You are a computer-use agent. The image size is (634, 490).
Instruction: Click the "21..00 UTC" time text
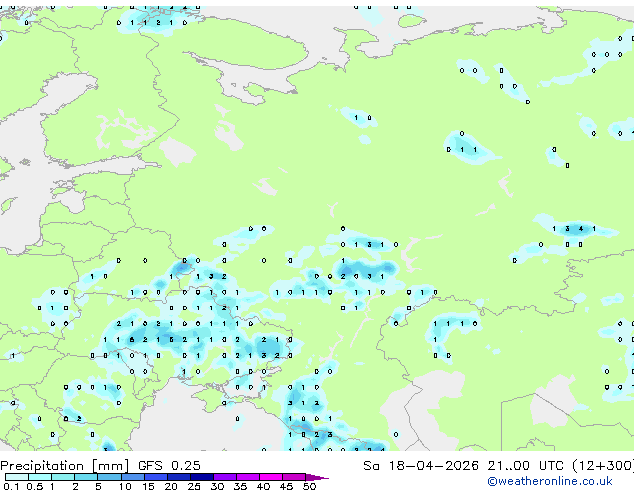[x=525, y=466]
